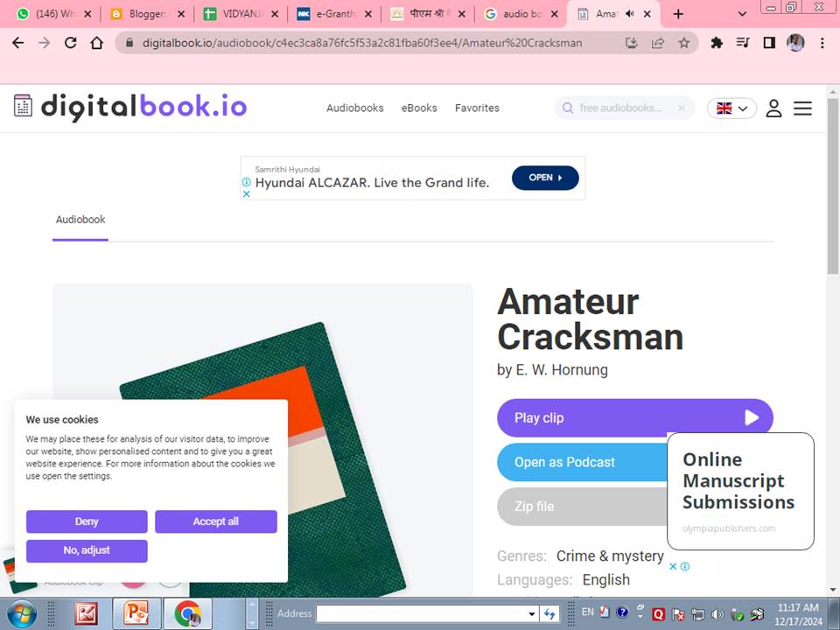The image size is (840, 630).
Task: Open the taskbar Address dropdown arrow
Action: (531, 613)
